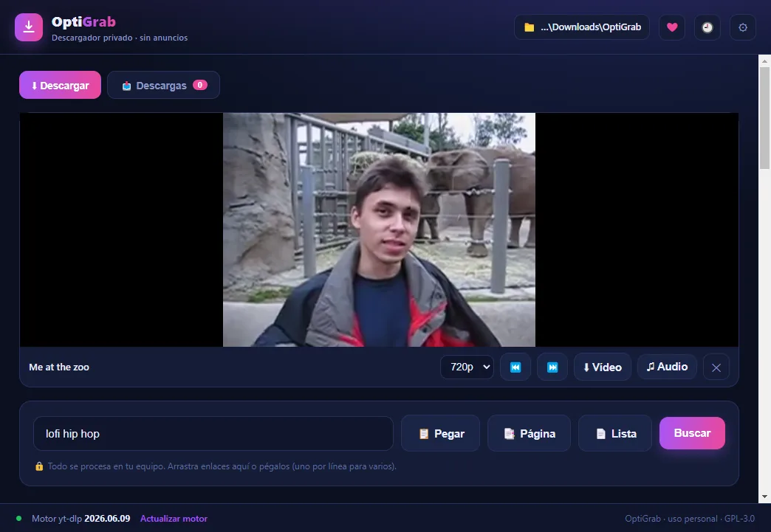Focus the search field containing lofi hip hop

(213, 433)
